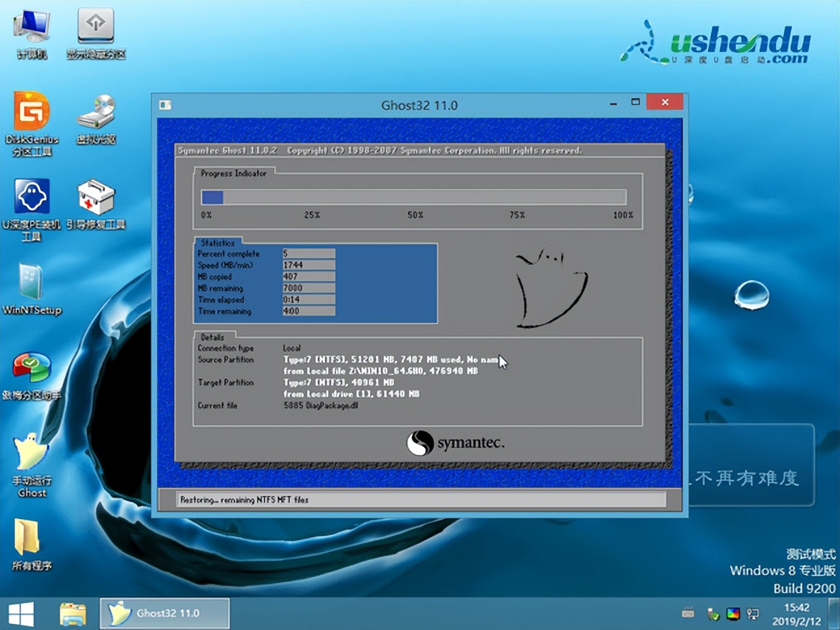Click the Windows Start button

point(22,612)
